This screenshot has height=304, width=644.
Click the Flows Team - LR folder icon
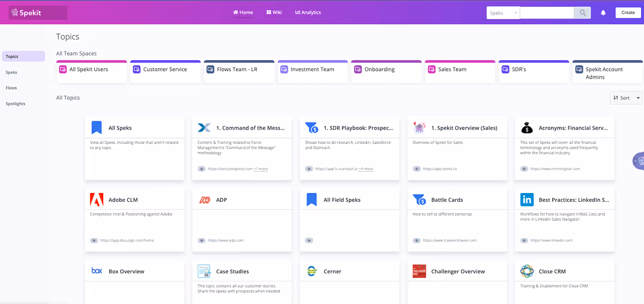210,69
